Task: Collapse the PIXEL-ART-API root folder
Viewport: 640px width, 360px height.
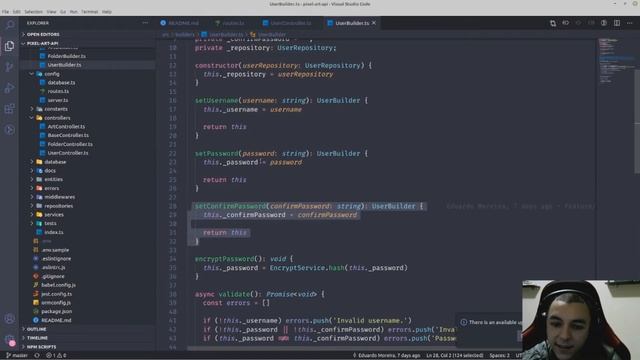Action: coord(42,43)
